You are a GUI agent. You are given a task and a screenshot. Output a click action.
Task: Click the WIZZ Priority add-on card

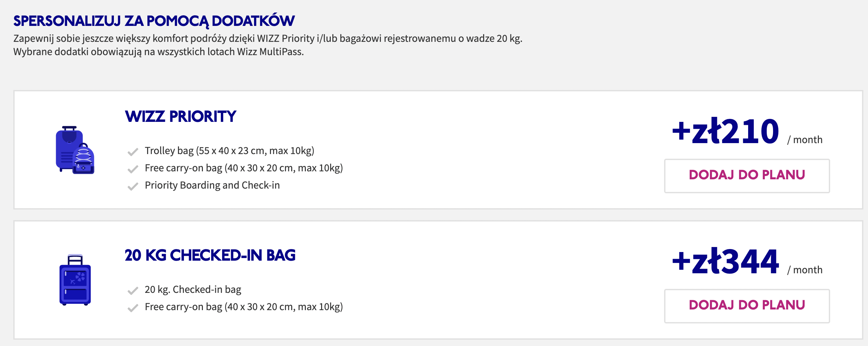tap(438, 149)
